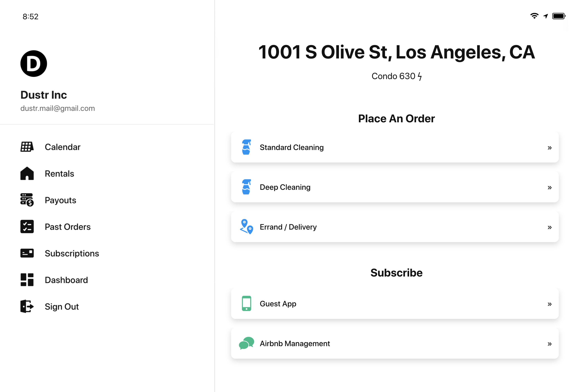Viewport: 581px width, 392px height.
Task: Order a Standard Cleaning
Action: (x=395, y=147)
